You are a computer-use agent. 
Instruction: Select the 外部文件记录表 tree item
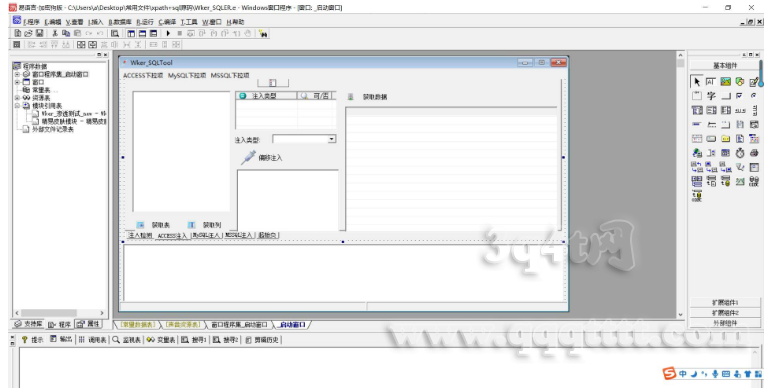point(53,129)
